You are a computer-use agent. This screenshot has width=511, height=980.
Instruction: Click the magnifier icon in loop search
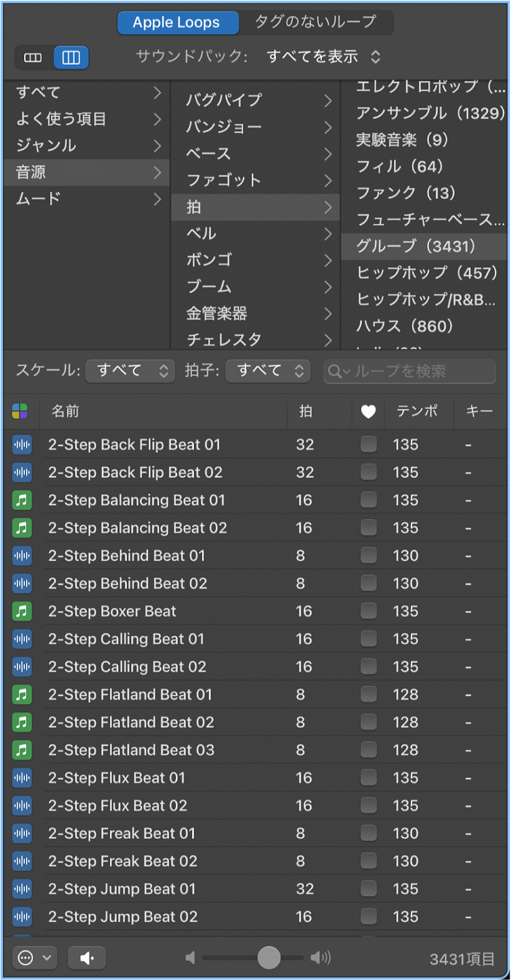click(x=336, y=372)
